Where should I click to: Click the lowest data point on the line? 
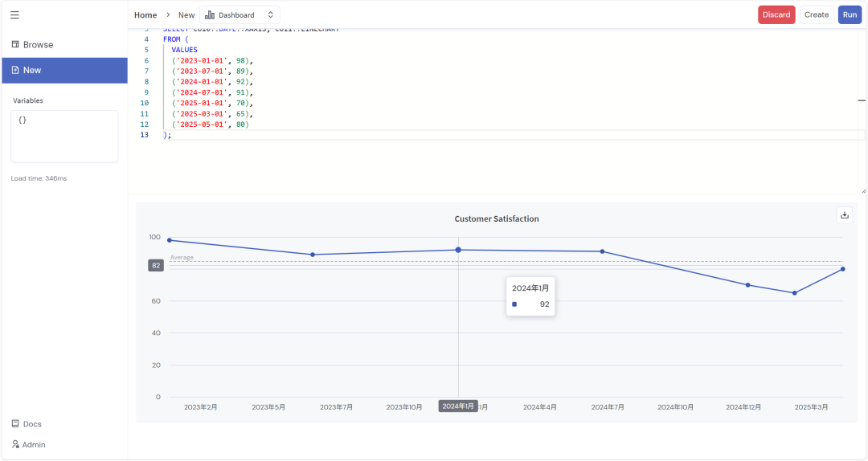coord(794,293)
